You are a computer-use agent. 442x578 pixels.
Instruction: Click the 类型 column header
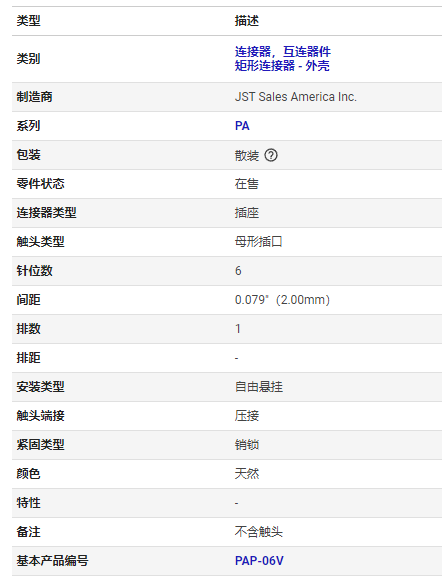click(28, 21)
